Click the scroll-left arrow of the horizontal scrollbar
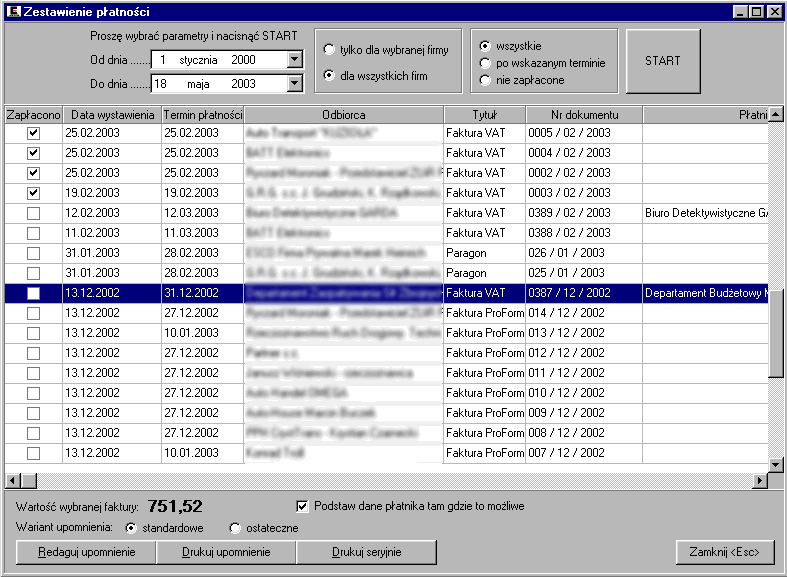Image resolution: width=787 pixels, height=577 pixels. point(13,481)
